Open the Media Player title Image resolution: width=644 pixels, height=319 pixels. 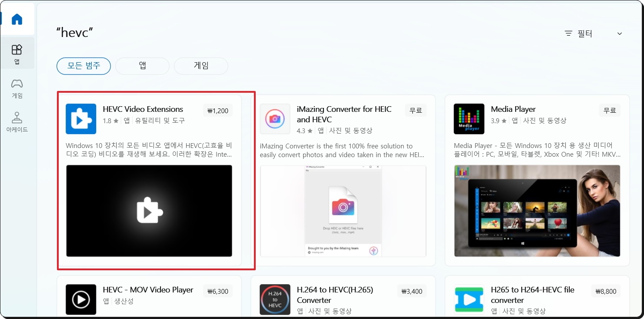(513, 109)
